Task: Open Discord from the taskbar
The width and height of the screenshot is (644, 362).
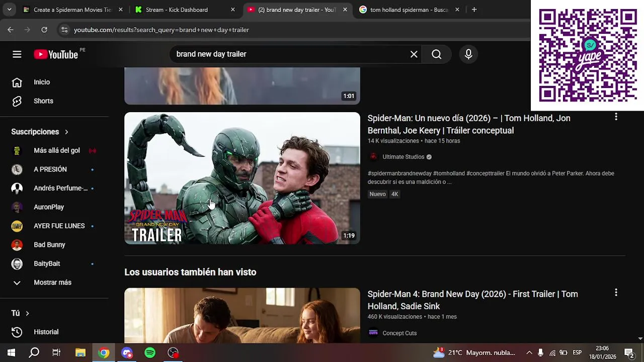Action: [127, 353]
